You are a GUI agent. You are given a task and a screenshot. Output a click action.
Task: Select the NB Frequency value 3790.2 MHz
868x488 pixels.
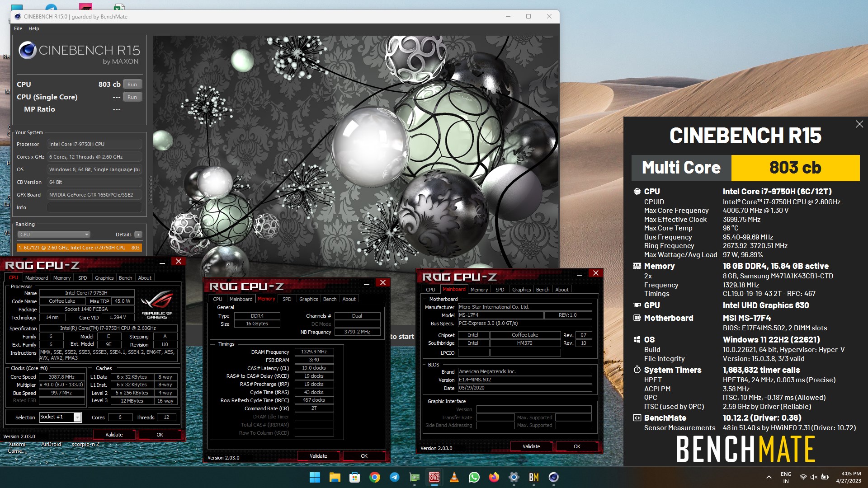357,332
